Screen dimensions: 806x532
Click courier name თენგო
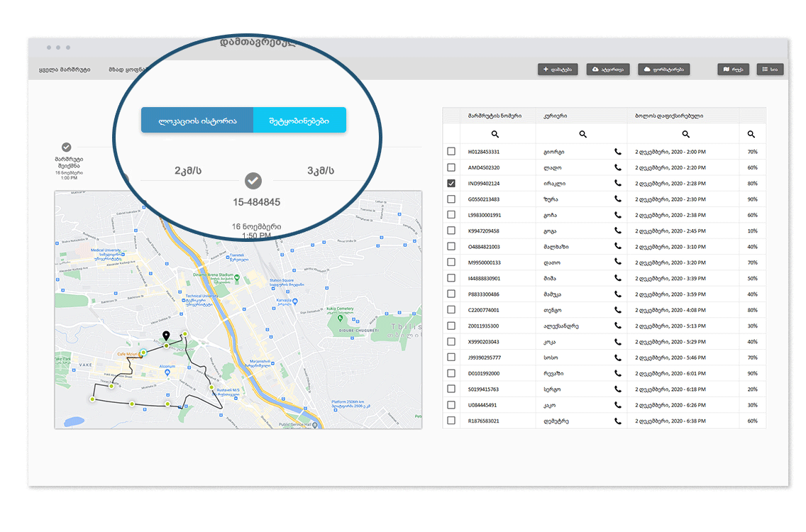tap(552, 310)
